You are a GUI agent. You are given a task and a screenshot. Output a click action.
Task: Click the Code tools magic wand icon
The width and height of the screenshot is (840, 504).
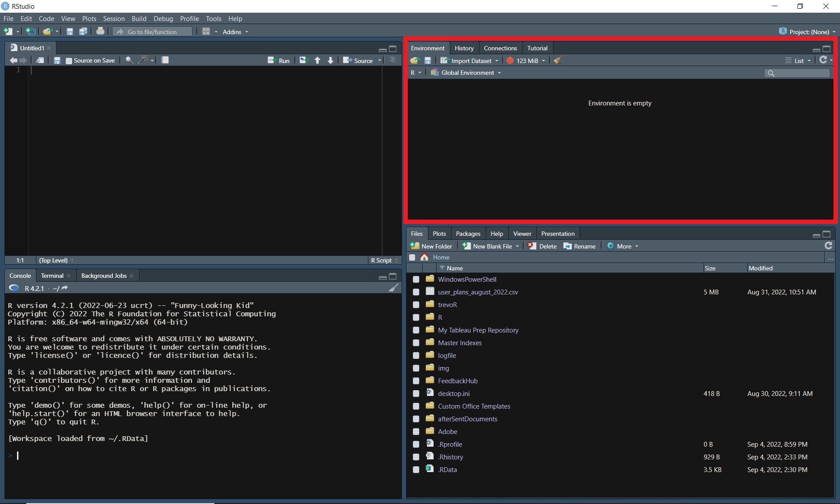coord(143,60)
